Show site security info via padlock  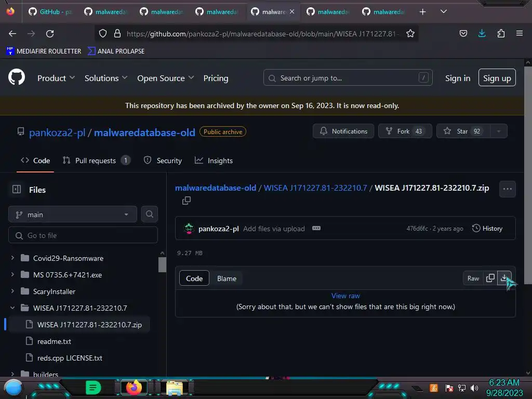click(117, 34)
